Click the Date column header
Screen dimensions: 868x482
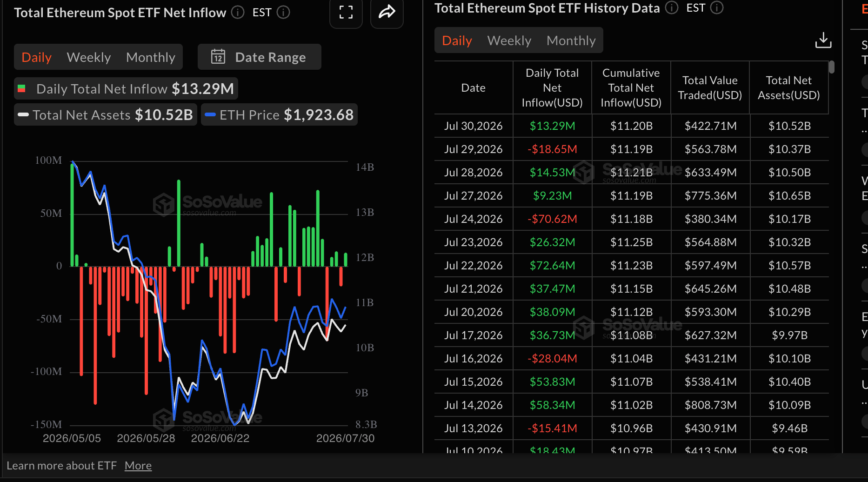[x=474, y=88]
